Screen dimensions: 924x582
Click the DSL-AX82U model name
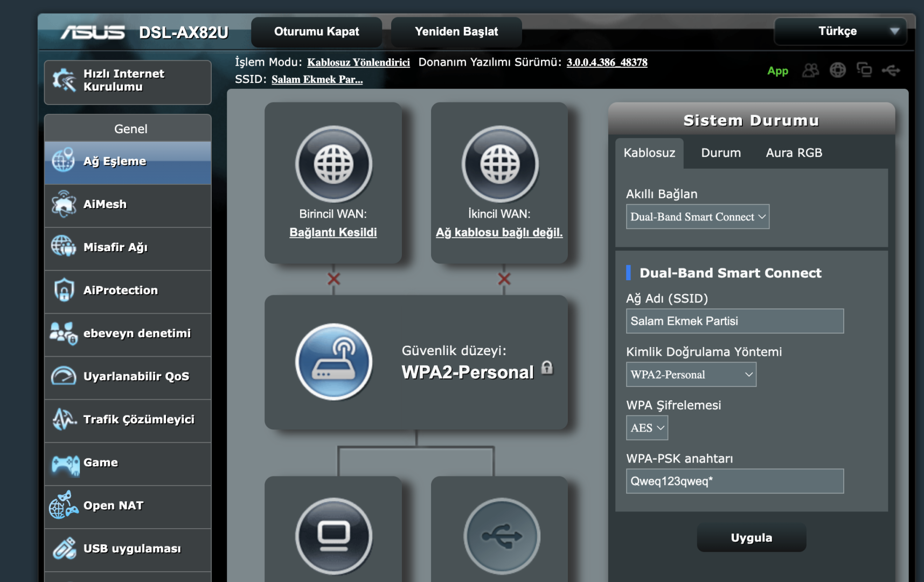click(x=184, y=32)
